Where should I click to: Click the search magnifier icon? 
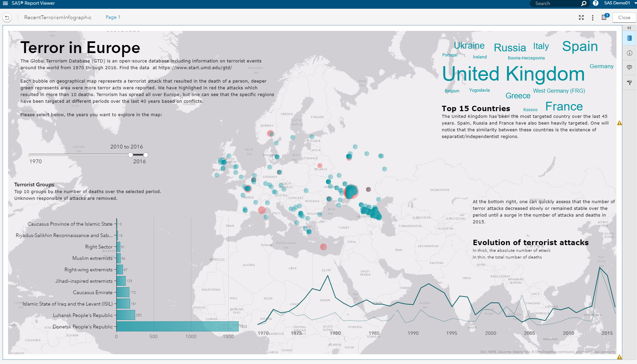pyautogui.click(x=584, y=4)
